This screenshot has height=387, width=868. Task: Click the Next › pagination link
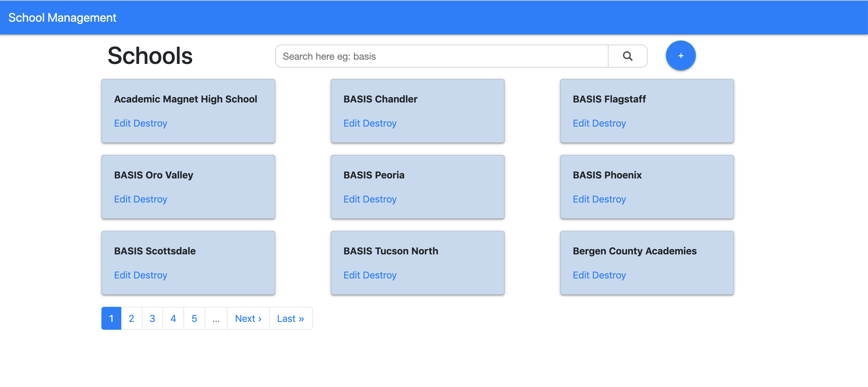pos(248,318)
